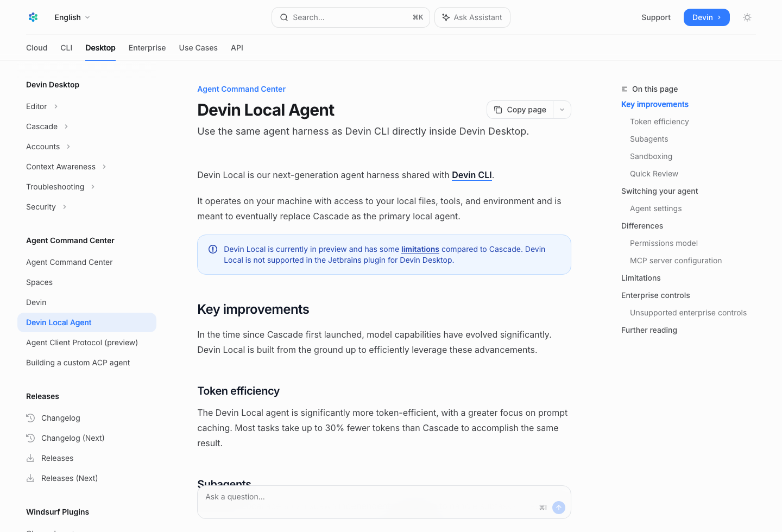Open the Use Cases tab
The height and width of the screenshot is (532, 782).
coord(198,48)
